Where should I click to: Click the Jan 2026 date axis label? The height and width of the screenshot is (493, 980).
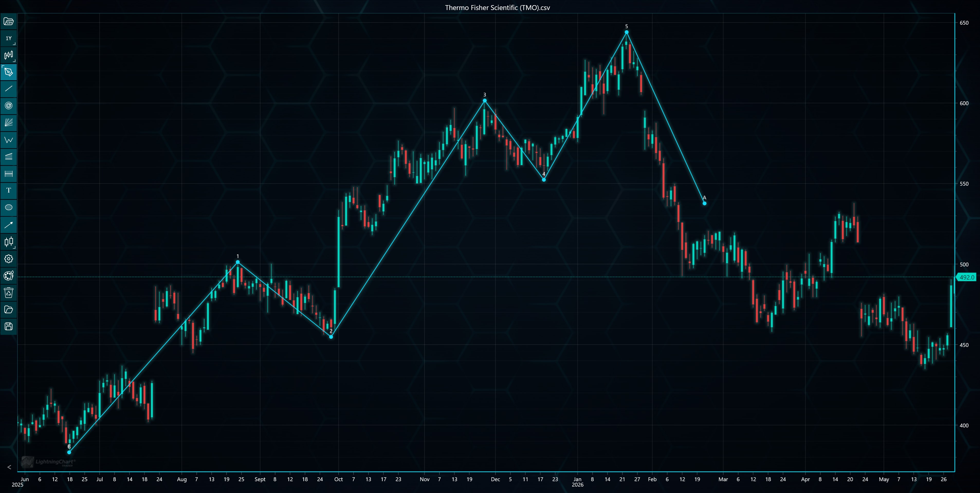(578, 482)
